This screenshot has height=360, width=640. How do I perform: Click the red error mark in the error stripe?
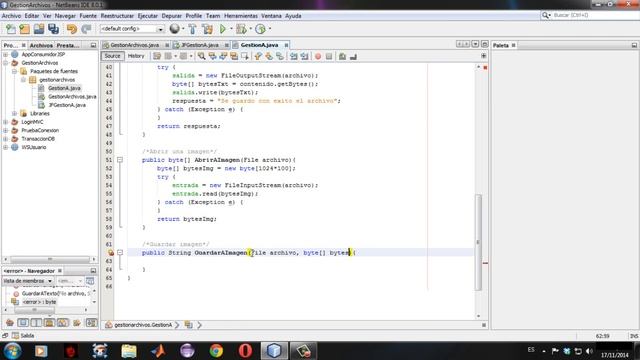coord(485,263)
